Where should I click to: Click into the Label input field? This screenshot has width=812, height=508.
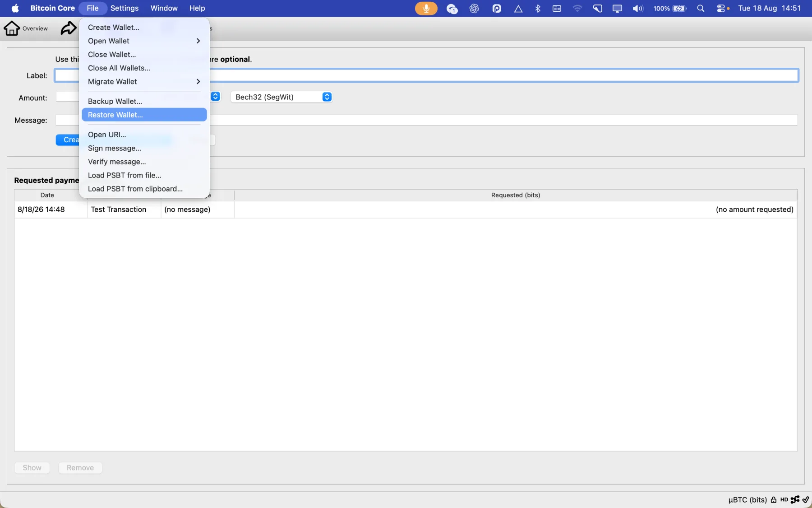tap(426, 75)
